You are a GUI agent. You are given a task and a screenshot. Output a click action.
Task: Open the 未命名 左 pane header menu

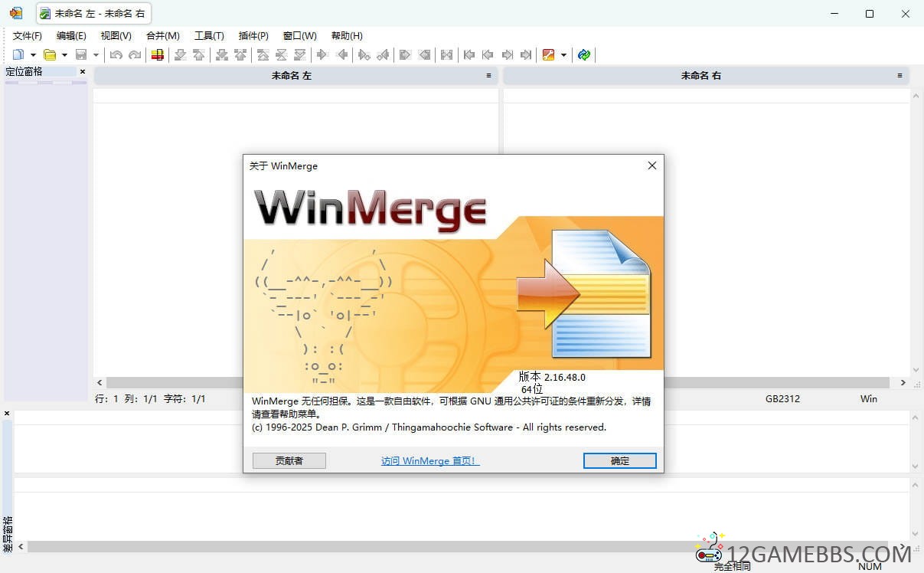click(488, 76)
